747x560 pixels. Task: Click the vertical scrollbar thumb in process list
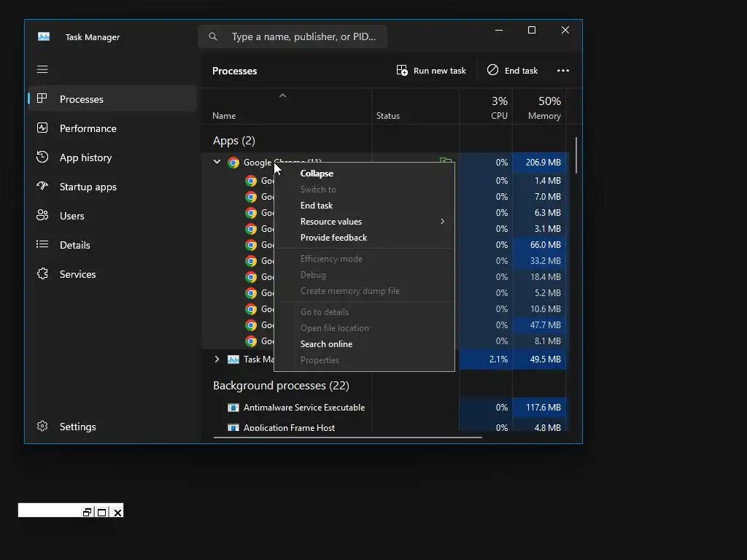[x=576, y=155]
